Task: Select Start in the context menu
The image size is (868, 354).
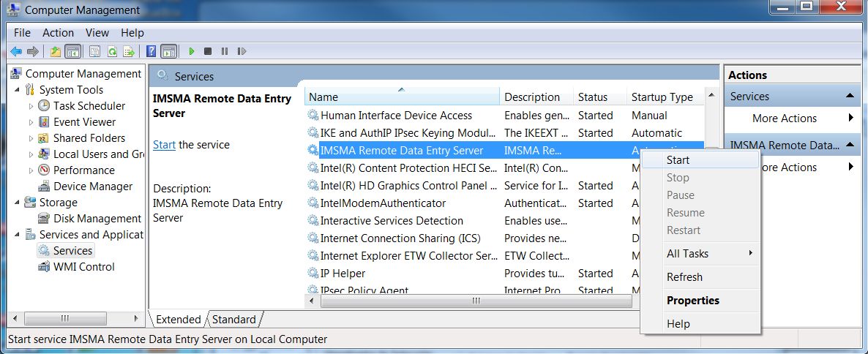Action: pos(678,160)
